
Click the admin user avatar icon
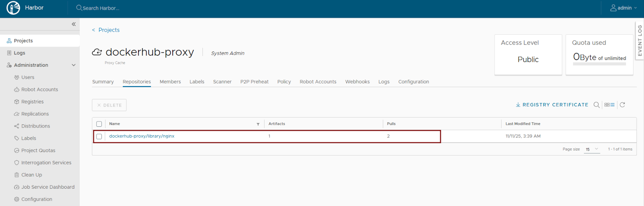pos(613,8)
